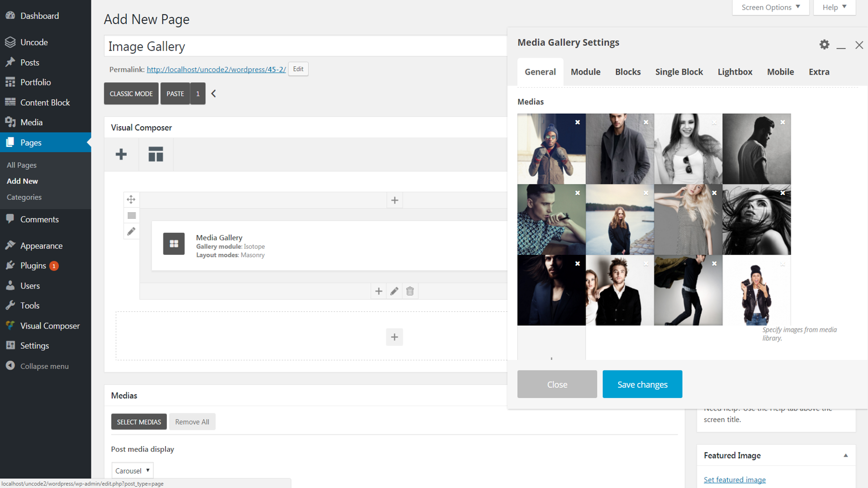Click the row edit pencil icon
The image size is (868, 488).
131,232
